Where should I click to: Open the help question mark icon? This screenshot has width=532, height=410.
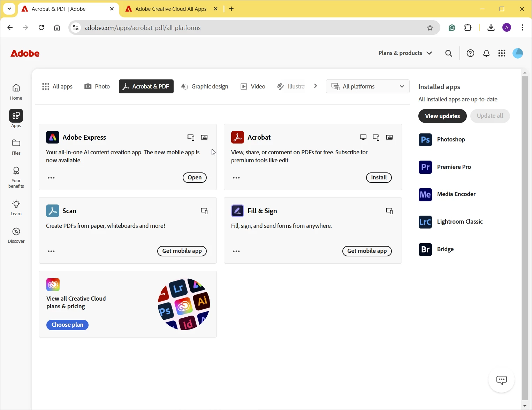click(x=470, y=53)
